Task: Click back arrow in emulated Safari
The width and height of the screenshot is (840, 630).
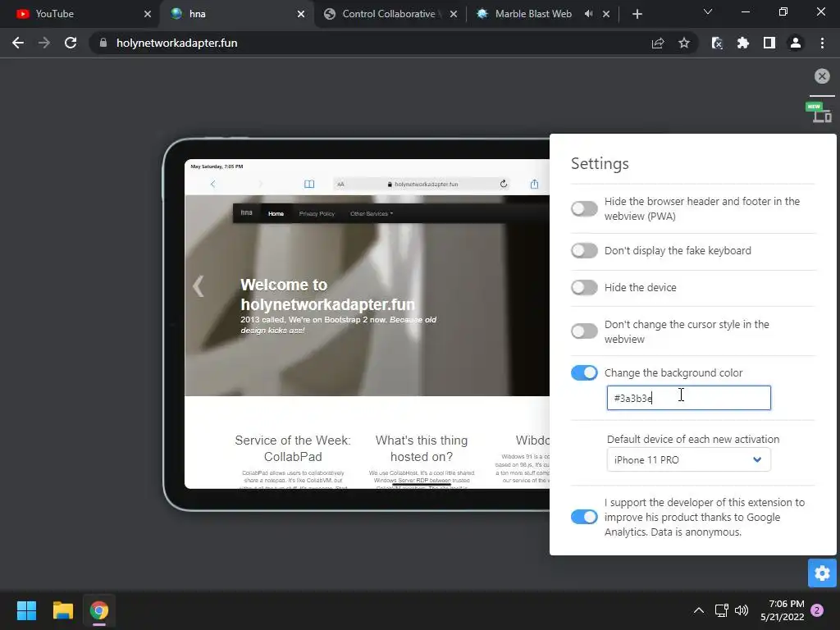Action: tap(212, 184)
